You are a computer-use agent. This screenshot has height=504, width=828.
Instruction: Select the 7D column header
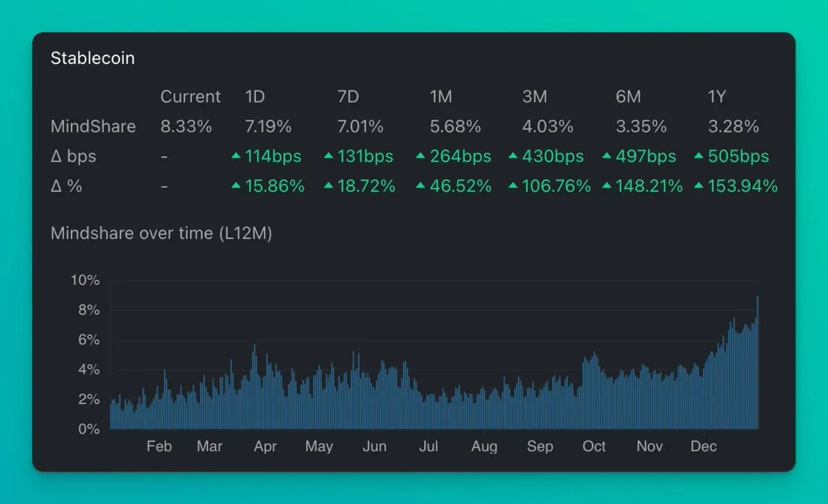[x=348, y=97]
